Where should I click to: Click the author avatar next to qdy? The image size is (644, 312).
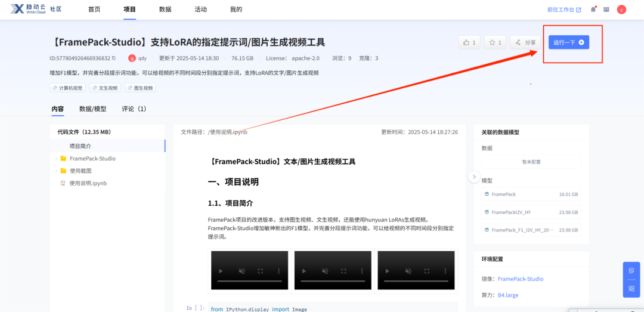coord(132,58)
